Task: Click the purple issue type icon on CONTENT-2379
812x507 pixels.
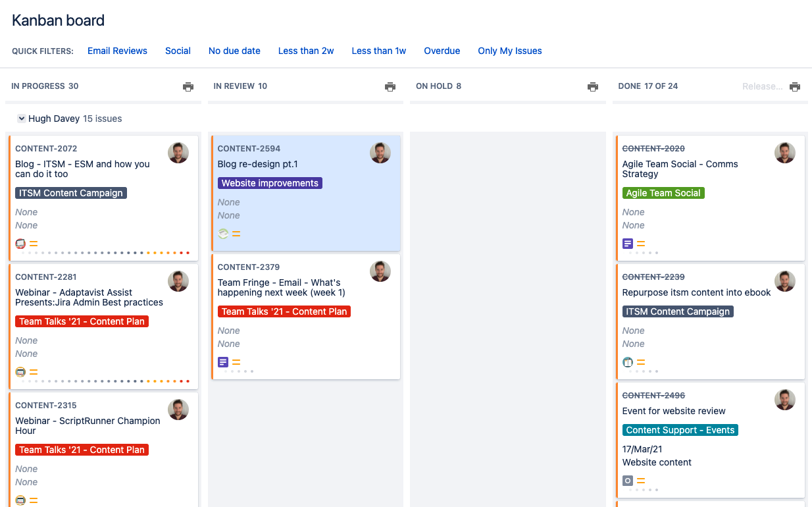Action: click(223, 362)
